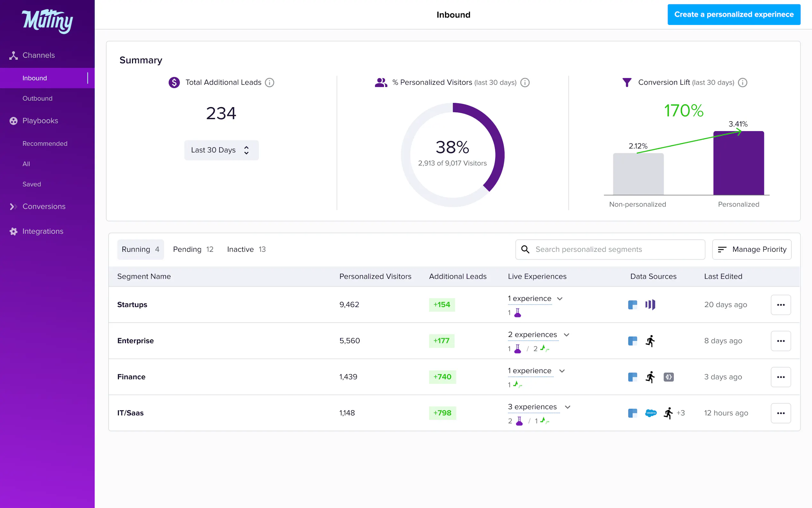
Task: Switch to the Inactive tab
Action: pos(246,249)
